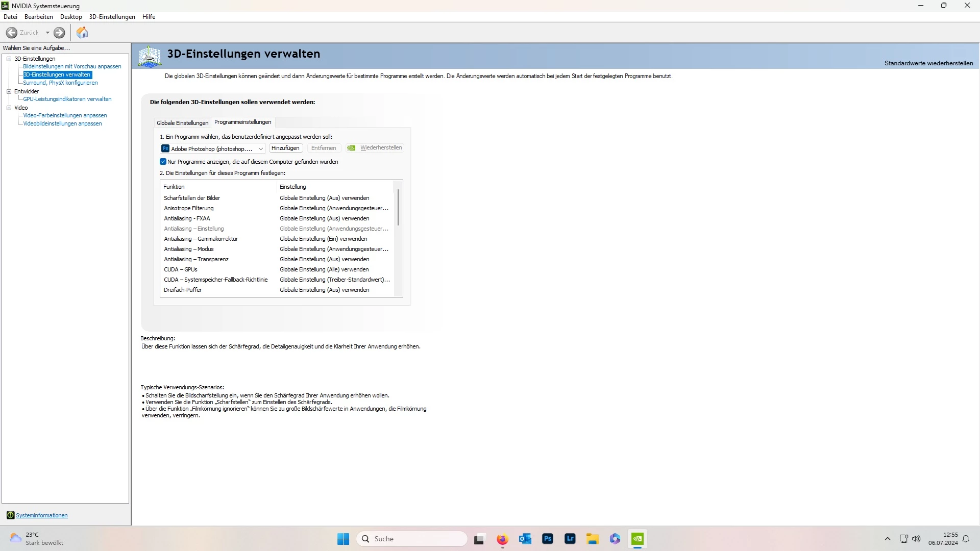Screen dimensions: 980x551
Task: Open the Adobe Photoshop program dropdown
Action: click(x=260, y=149)
